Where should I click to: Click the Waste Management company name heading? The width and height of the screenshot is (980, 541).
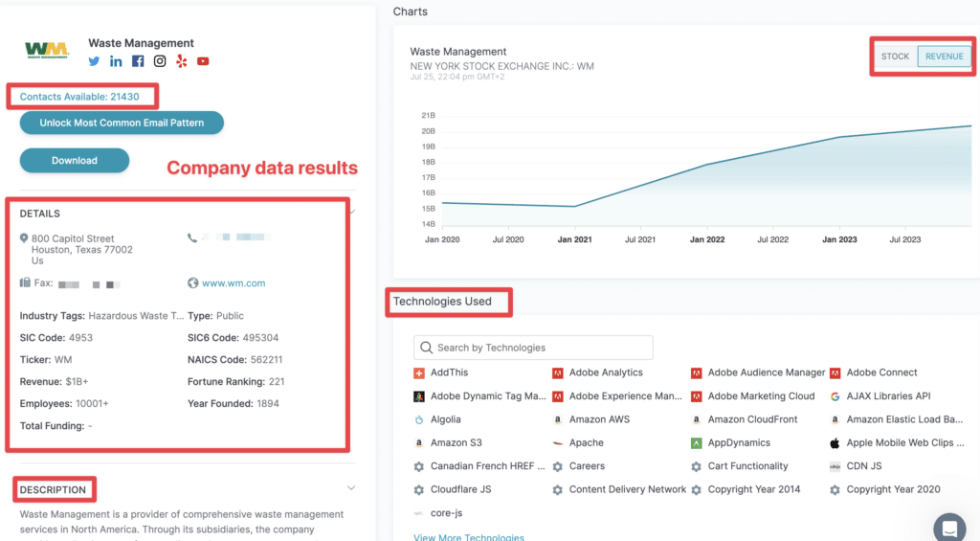coord(141,43)
